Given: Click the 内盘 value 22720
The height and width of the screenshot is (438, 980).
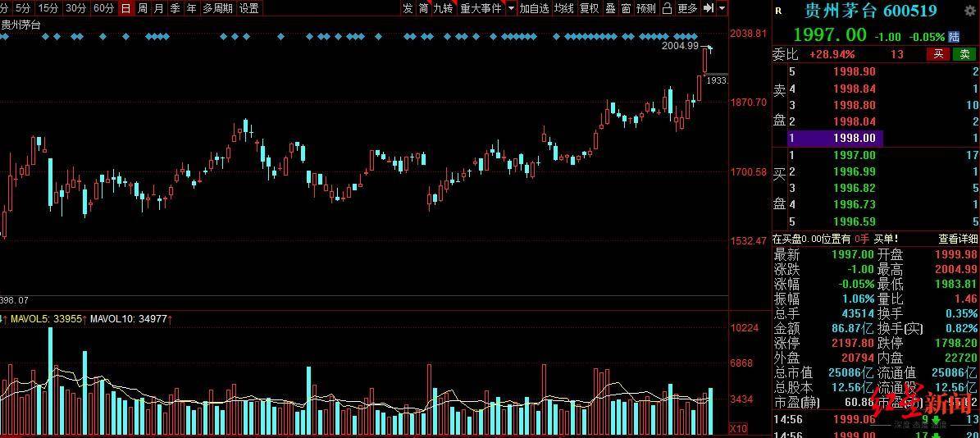Looking at the screenshot, I should (960, 358).
